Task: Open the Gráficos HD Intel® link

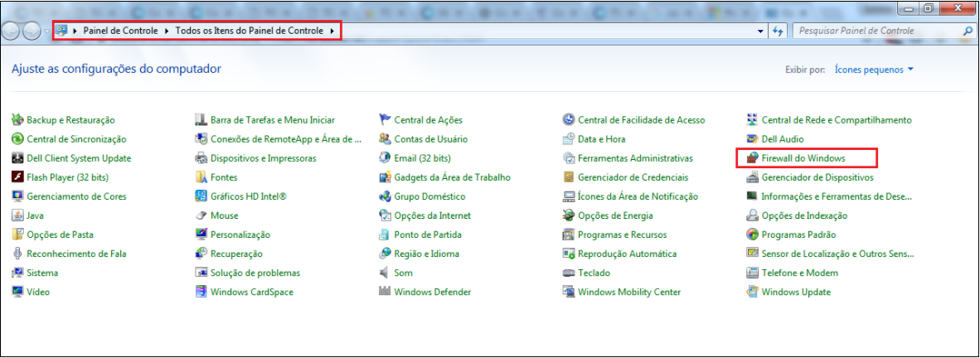Action: tap(249, 196)
